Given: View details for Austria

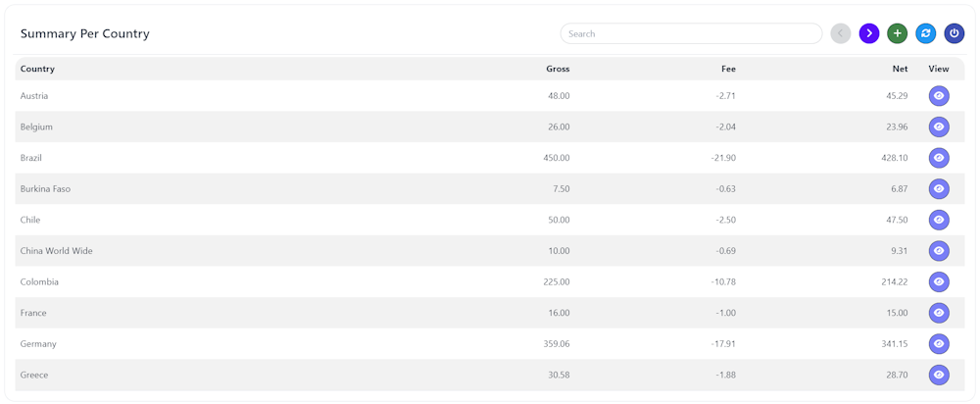Looking at the screenshot, I should click(939, 96).
